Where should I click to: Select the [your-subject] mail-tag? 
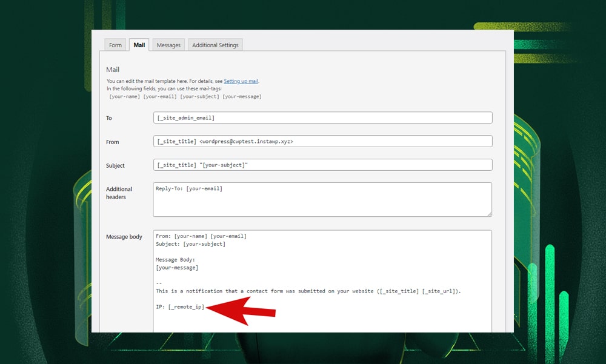pos(198,96)
